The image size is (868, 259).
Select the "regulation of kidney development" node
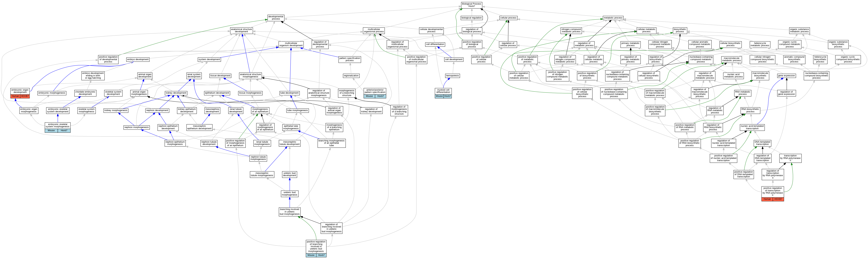pos(371,110)
